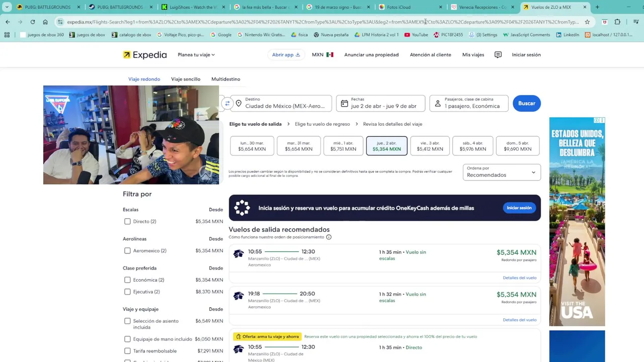
Task: Click the 'Visit the USA' advertisement
Action: pyautogui.click(x=577, y=222)
